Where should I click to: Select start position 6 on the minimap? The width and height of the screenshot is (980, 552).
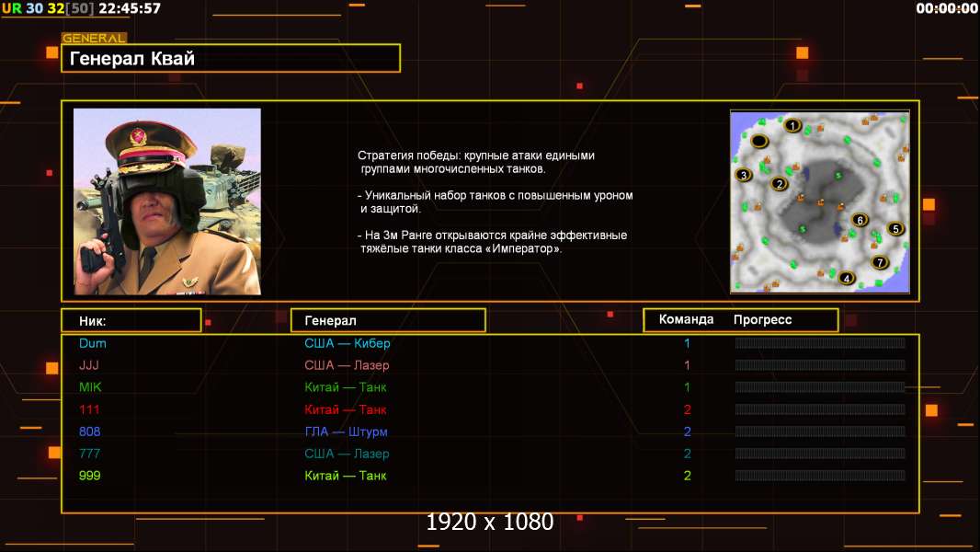click(x=860, y=220)
